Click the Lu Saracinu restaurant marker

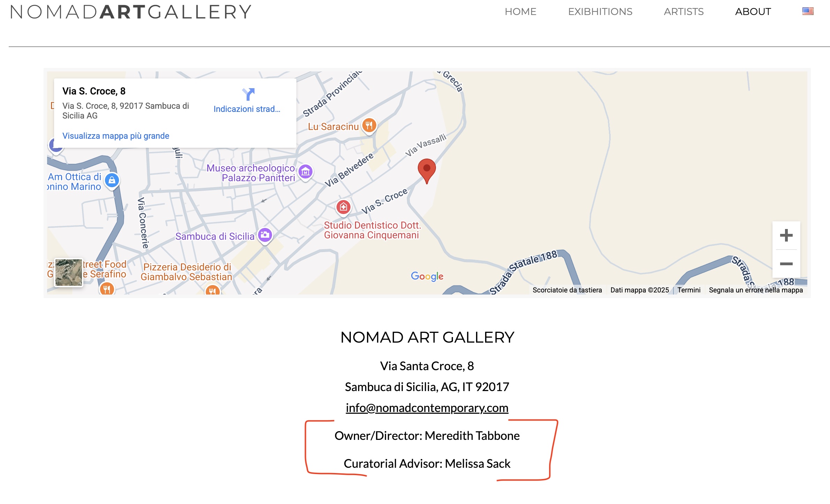(369, 125)
